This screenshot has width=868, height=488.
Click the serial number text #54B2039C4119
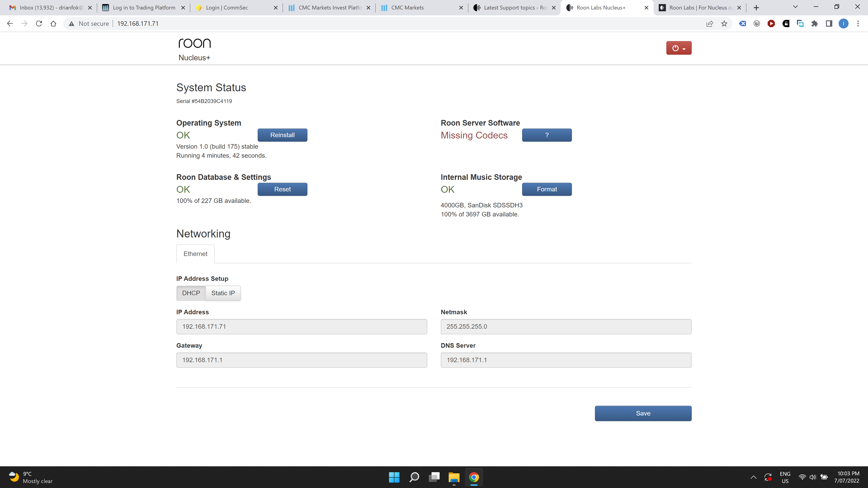coord(212,101)
